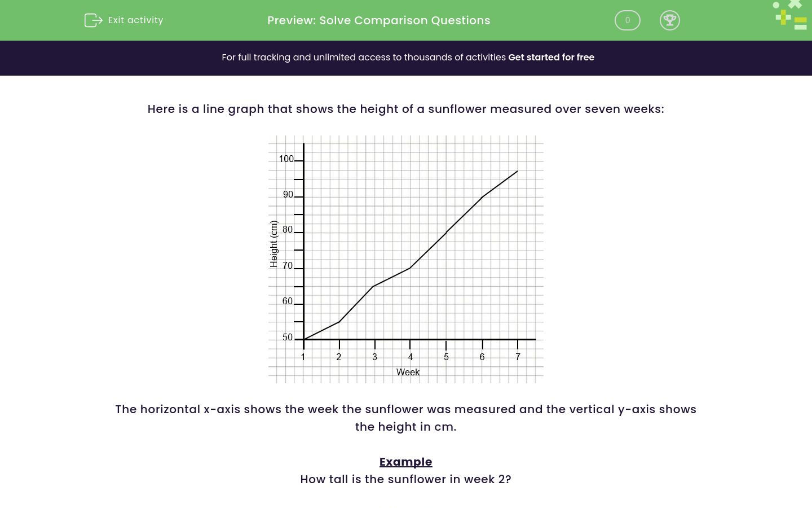Click the 100 label on the y-axis
This screenshot has height=508, width=812.
click(x=286, y=159)
